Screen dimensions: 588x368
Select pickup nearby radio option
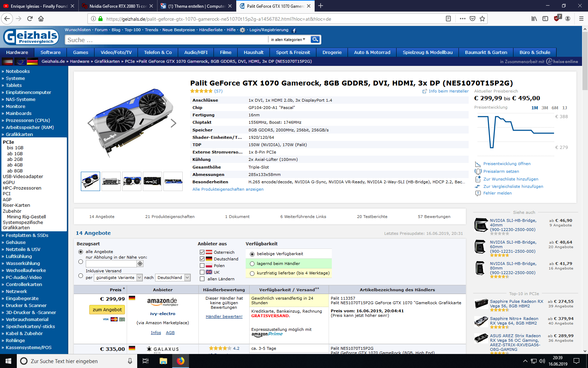coord(81,261)
